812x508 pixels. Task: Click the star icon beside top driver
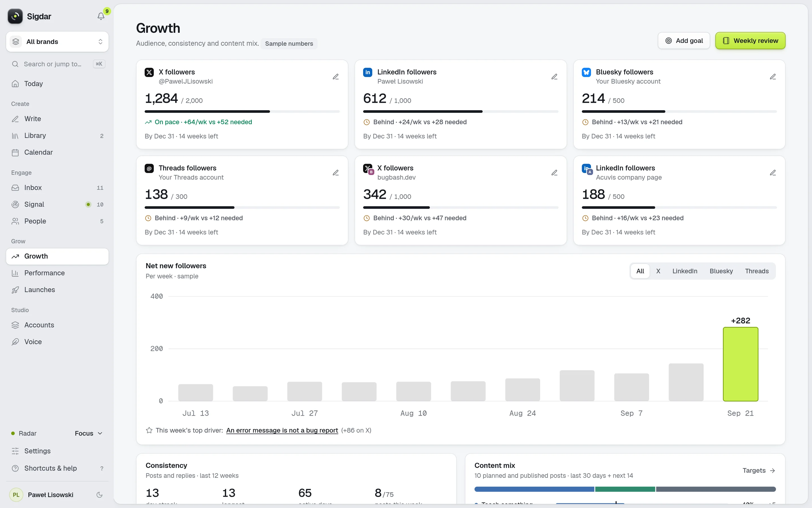[149, 430]
